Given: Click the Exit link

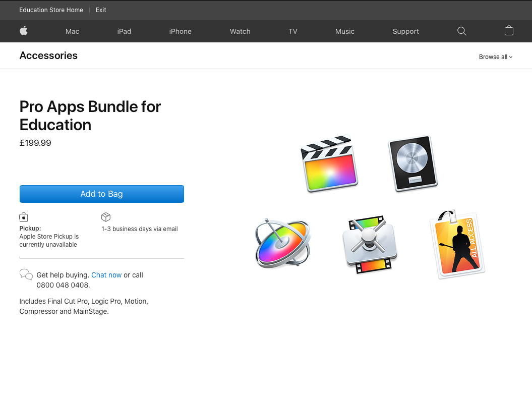Looking at the screenshot, I should pos(101,10).
